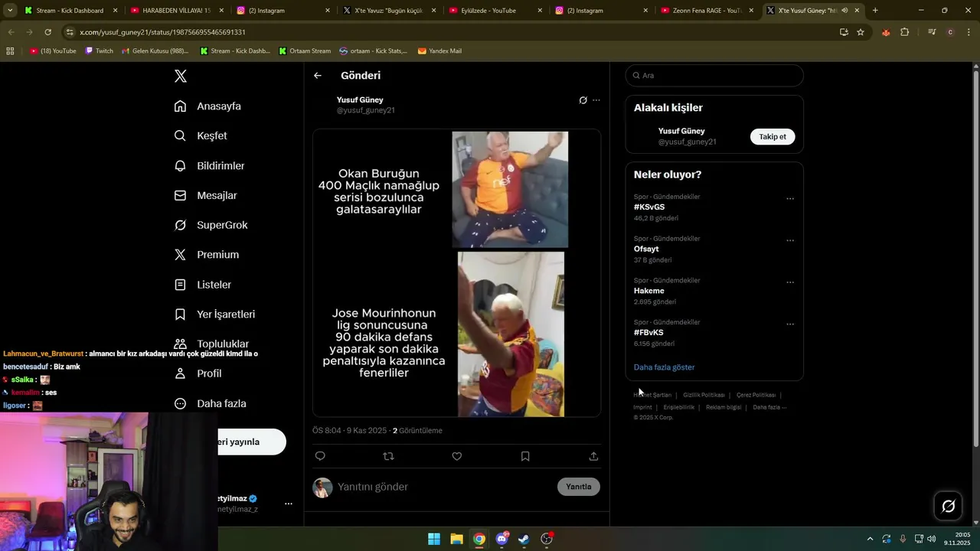Viewport: 980px width, 551px height.
Task: Click the Yanıtla reply button
Action: [x=579, y=487]
